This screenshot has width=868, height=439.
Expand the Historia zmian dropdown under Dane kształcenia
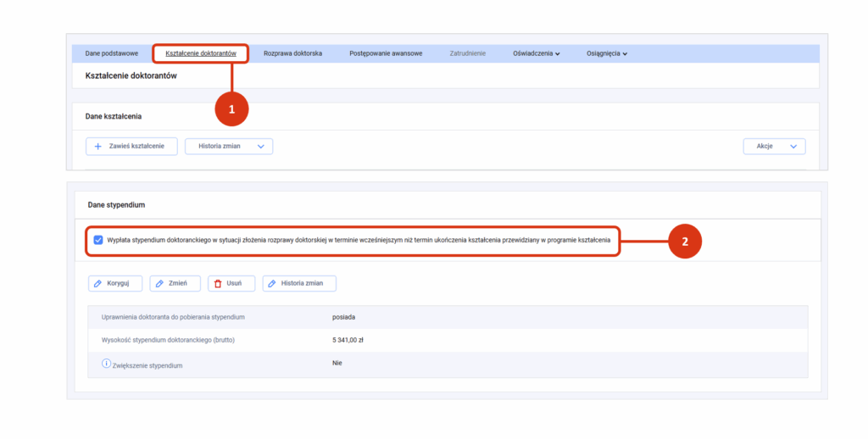coord(228,147)
